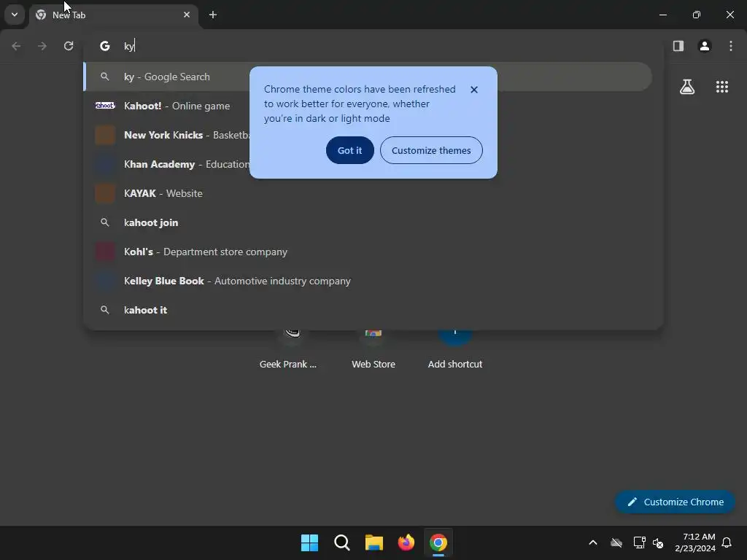Launch Firefox from the taskbar

[x=406, y=542]
